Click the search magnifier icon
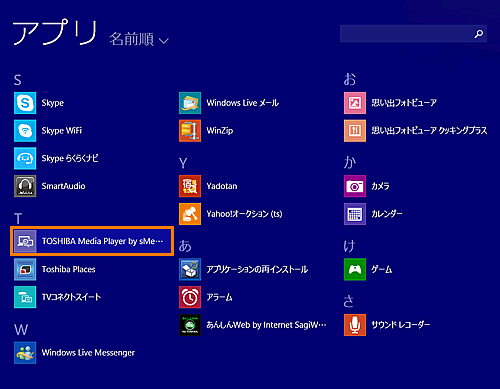 479,34
